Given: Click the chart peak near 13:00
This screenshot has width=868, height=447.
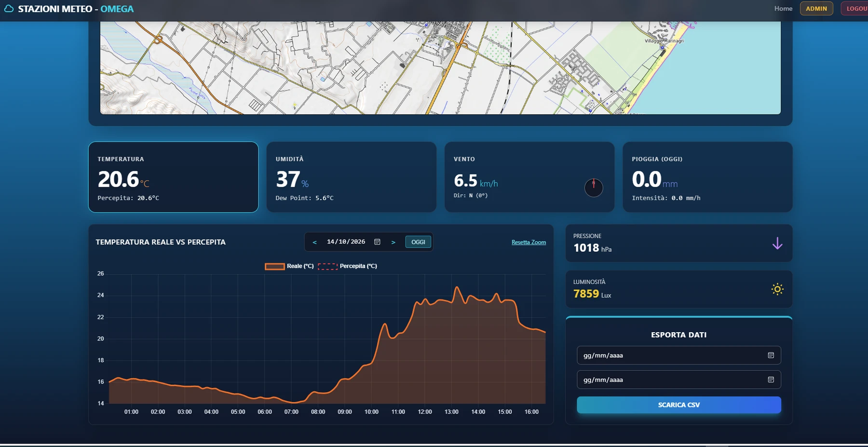Looking at the screenshot, I should click(457, 287).
